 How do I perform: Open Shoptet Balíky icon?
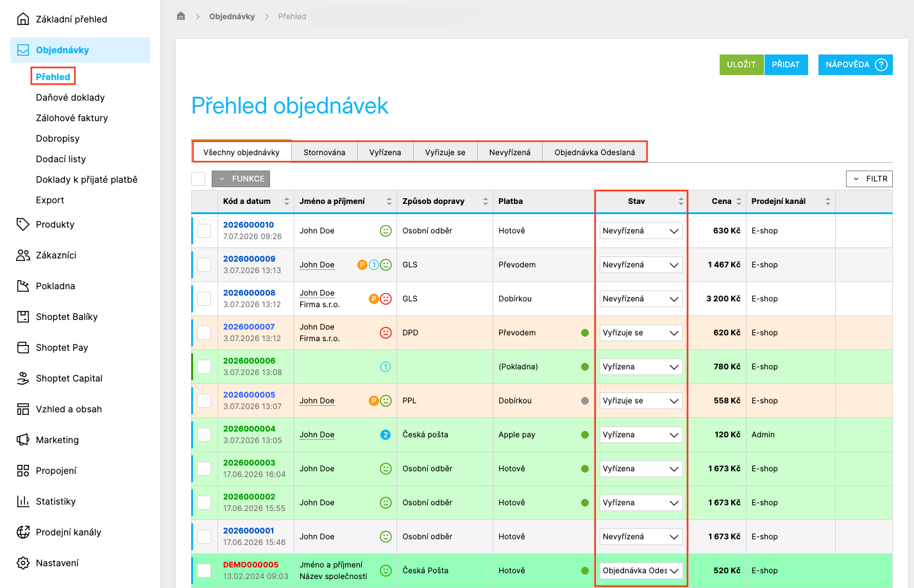click(23, 317)
